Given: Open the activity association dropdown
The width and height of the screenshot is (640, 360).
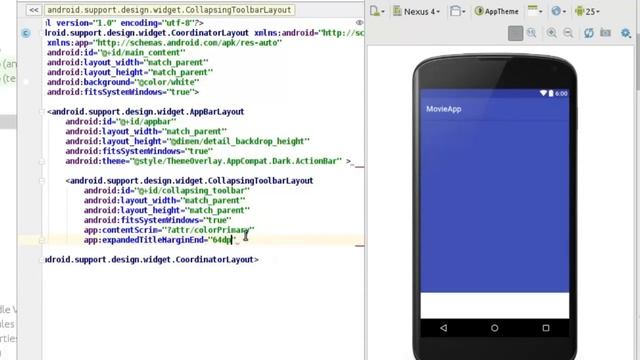Looking at the screenshot, I should [x=535, y=11].
